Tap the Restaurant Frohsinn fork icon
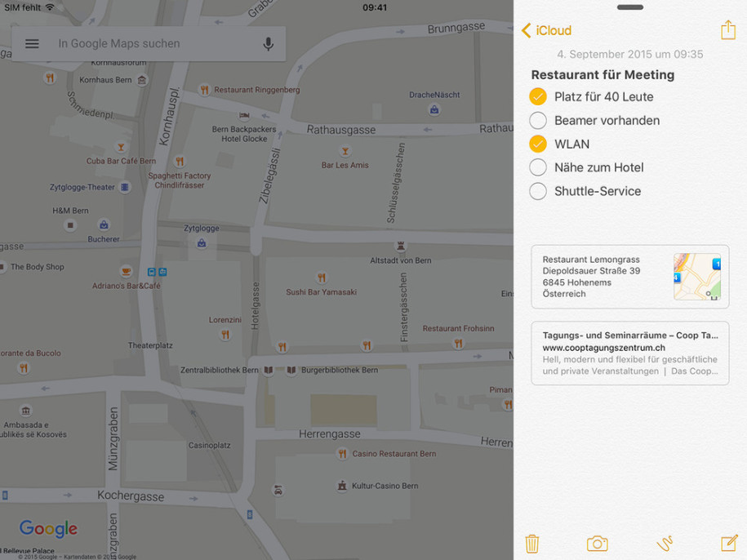The width and height of the screenshot is (747, 560). 458,343
